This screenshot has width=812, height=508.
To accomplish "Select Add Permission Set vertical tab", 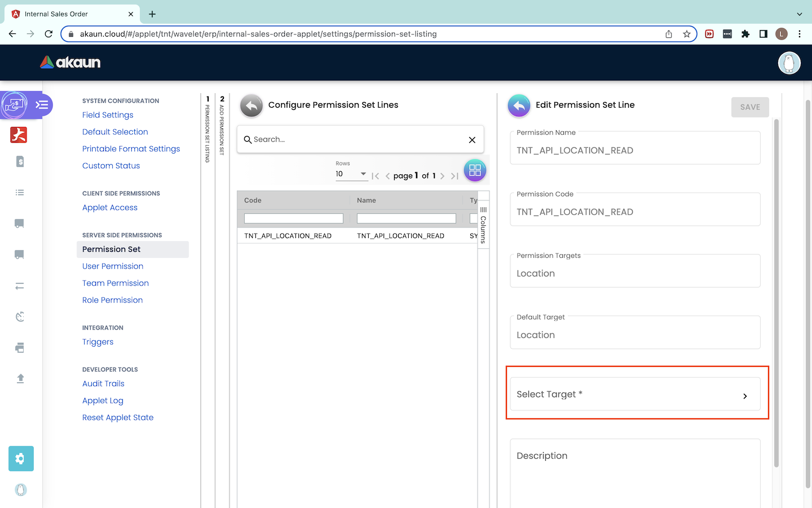I will pos(222,127).
